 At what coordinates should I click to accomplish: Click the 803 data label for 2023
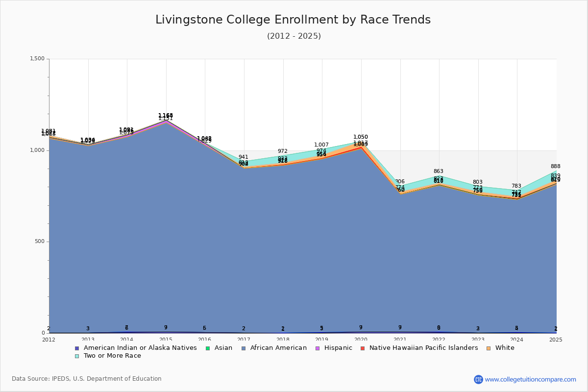(x=478, y=182)
